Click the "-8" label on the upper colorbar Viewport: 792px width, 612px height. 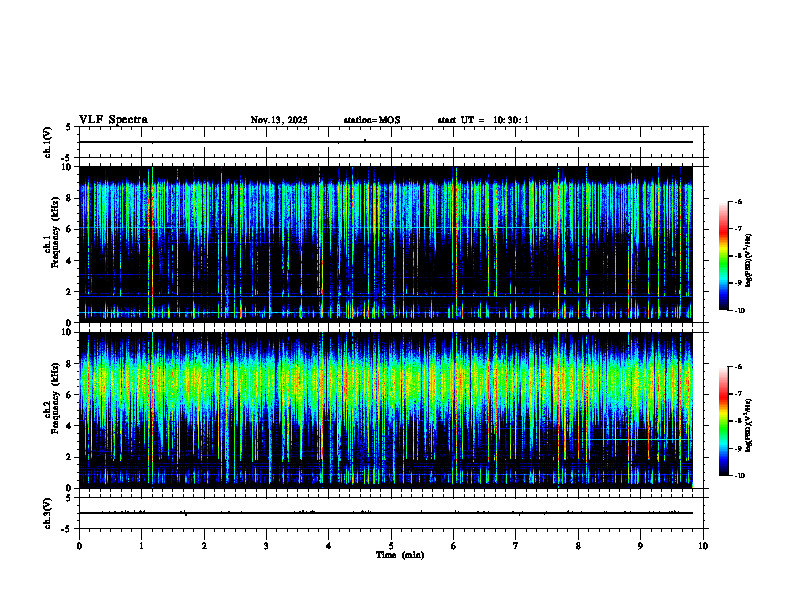[x=738, y=256]
